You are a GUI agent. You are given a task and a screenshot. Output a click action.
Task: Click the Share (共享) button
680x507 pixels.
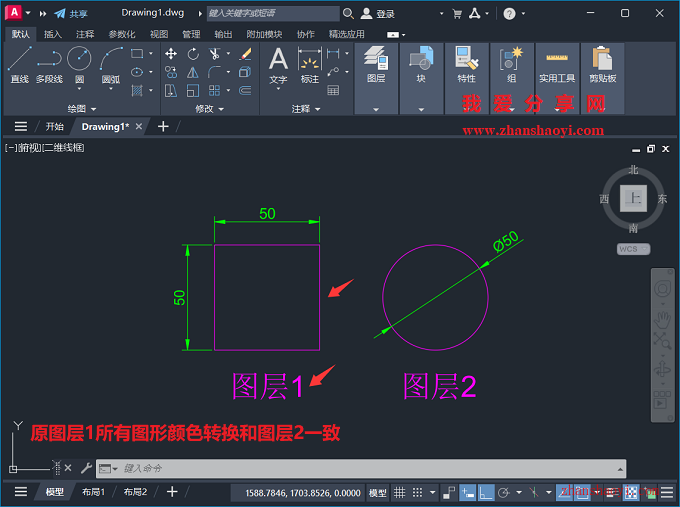(x=71, y=14)
